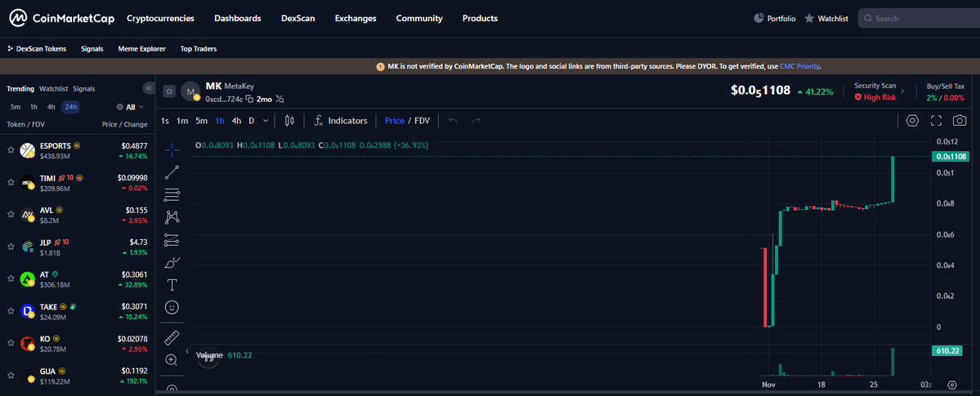Star the KO token
This screenshot has width=980, height=396.
[11, 343]
